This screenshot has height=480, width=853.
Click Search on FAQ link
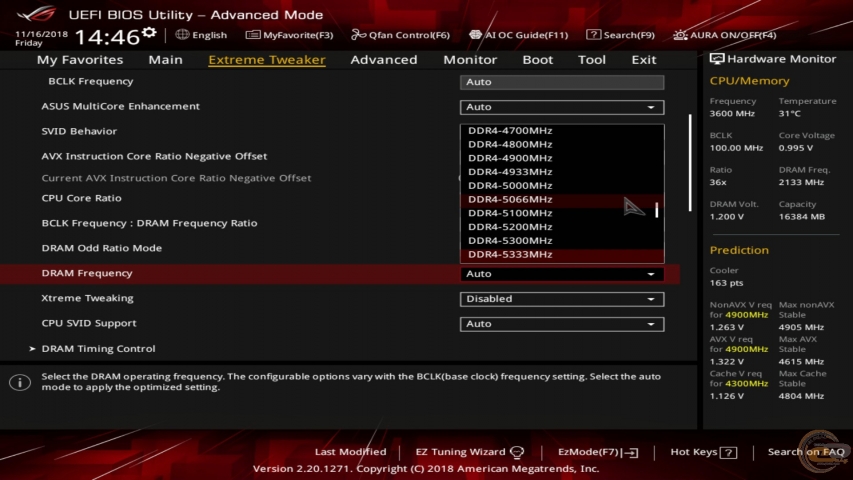(806, 452)
